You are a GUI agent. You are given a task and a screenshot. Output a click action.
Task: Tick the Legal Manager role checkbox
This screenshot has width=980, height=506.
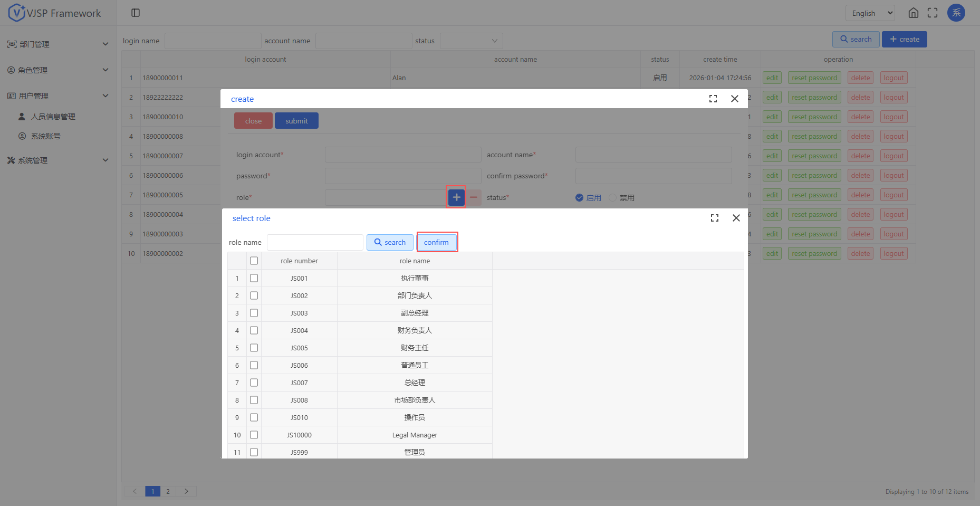pos(254,435)
